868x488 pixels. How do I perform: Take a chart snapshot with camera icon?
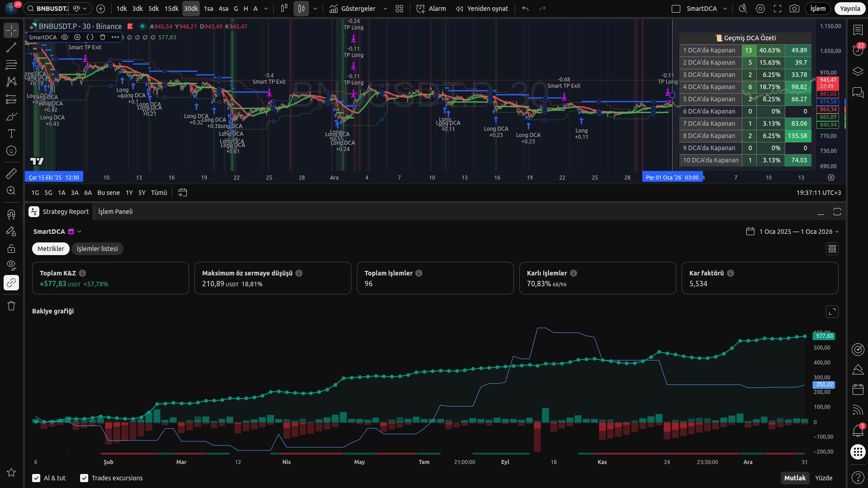pos(794,9)
